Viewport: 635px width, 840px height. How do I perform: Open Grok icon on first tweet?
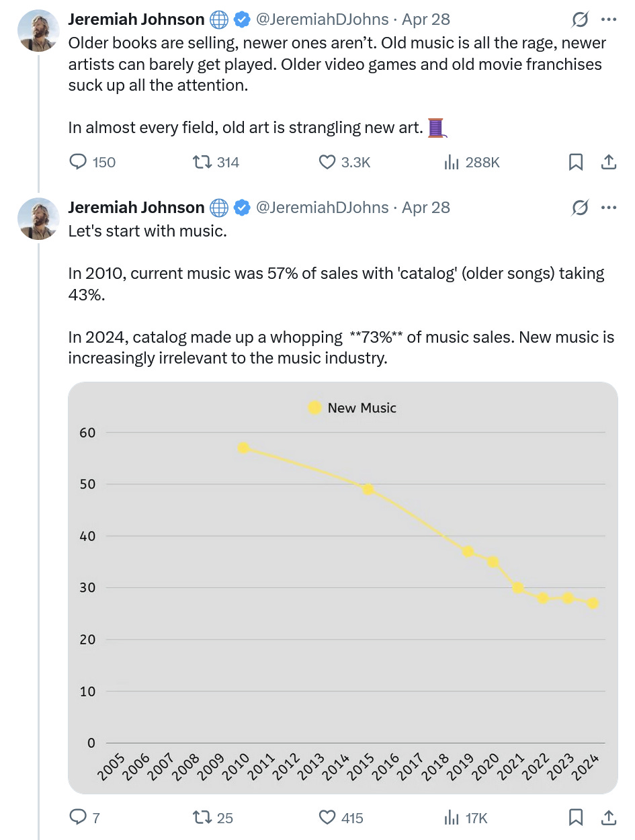coord(579,20)
